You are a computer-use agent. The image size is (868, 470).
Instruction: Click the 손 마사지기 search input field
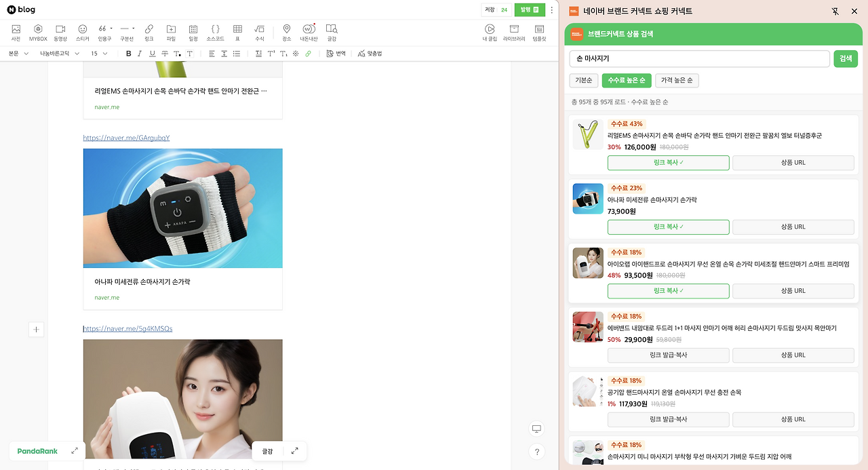point(698,58)
